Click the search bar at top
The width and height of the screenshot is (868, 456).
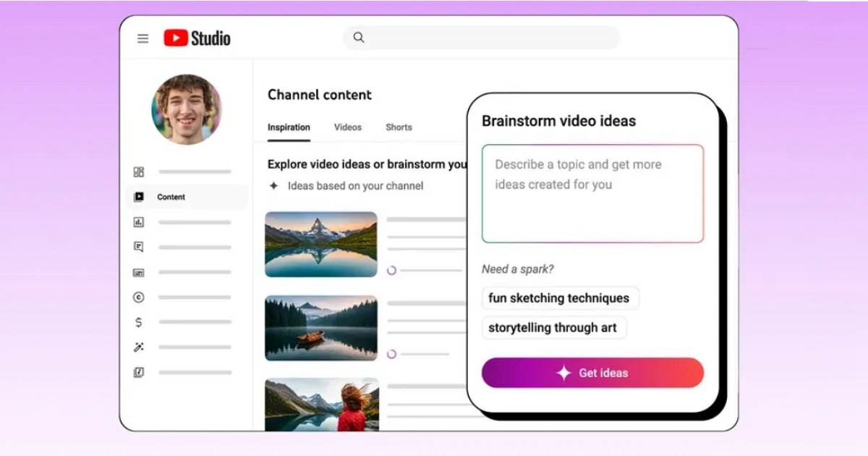(x=481, y=38)
